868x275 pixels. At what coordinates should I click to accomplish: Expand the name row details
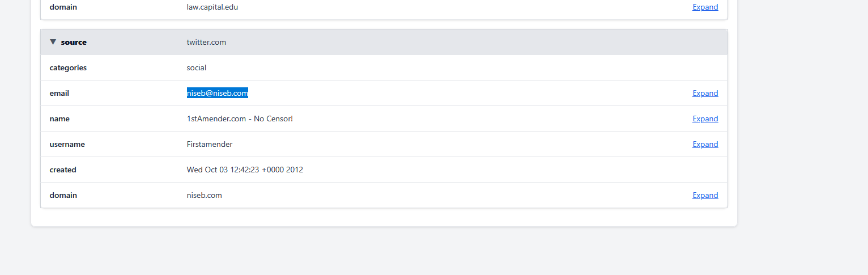pyautogui.click(x=705, y=119)
